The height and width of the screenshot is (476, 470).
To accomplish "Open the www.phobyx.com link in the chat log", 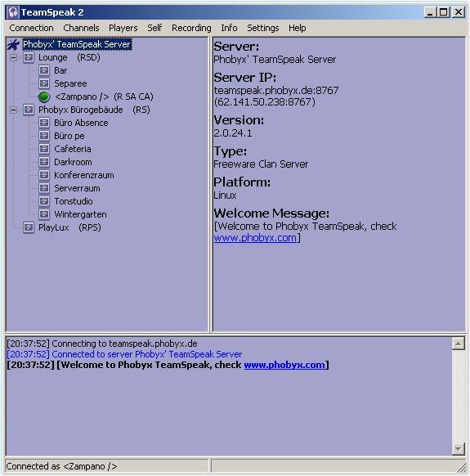I will pyautogui.click(x=284, y=365).
